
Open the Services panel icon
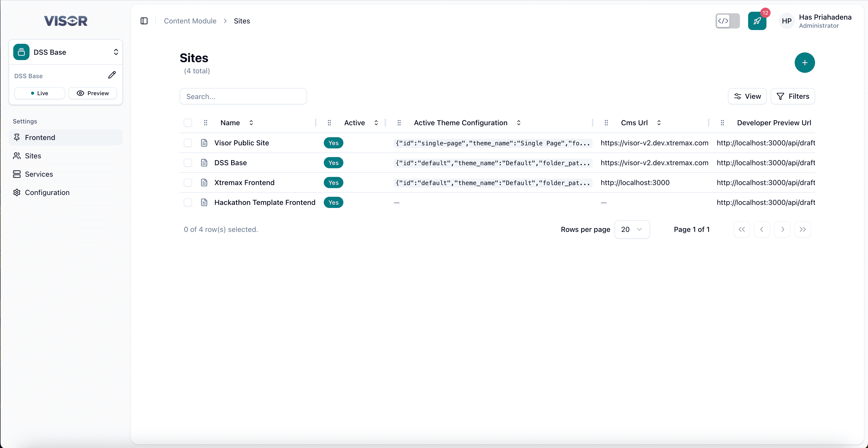17,174
